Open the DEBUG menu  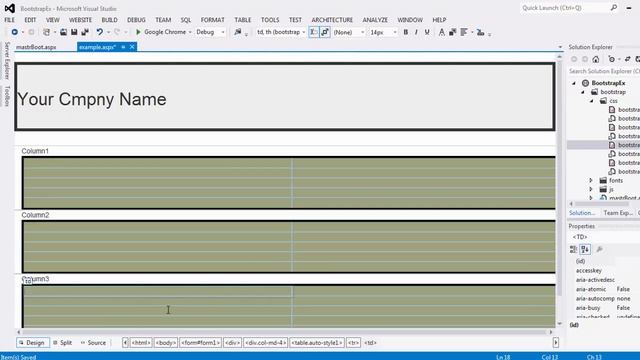coord(136,20)
